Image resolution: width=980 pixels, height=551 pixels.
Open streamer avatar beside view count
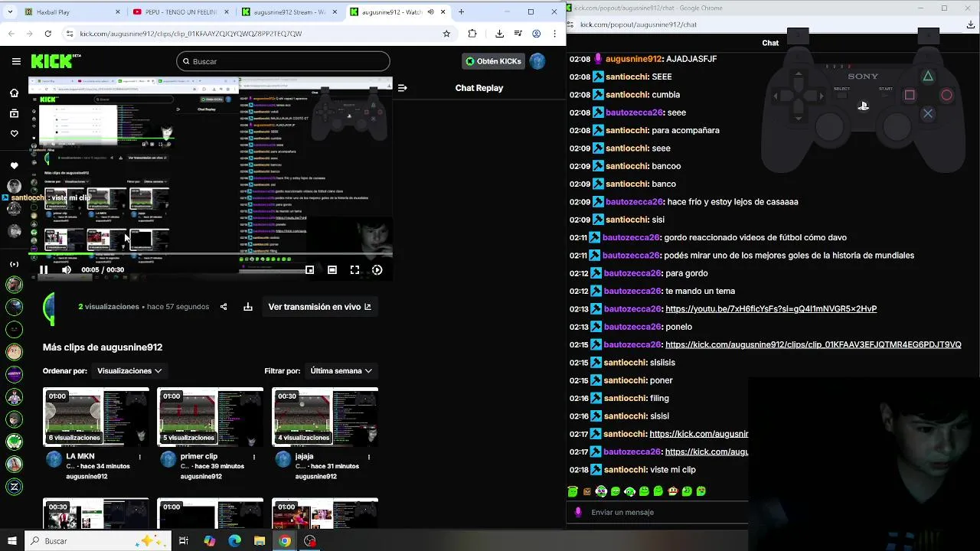50,308
